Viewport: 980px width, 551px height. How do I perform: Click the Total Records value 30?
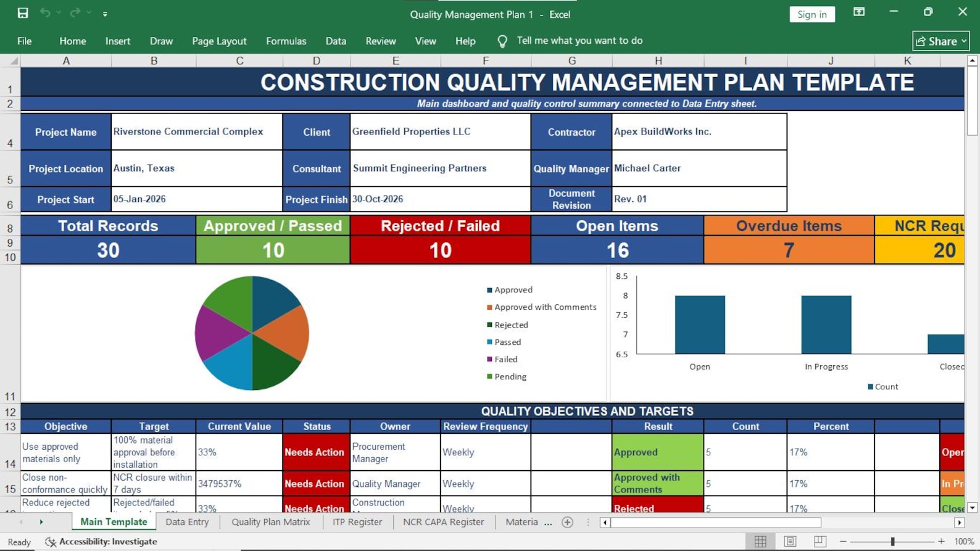(x=108, y=250)
